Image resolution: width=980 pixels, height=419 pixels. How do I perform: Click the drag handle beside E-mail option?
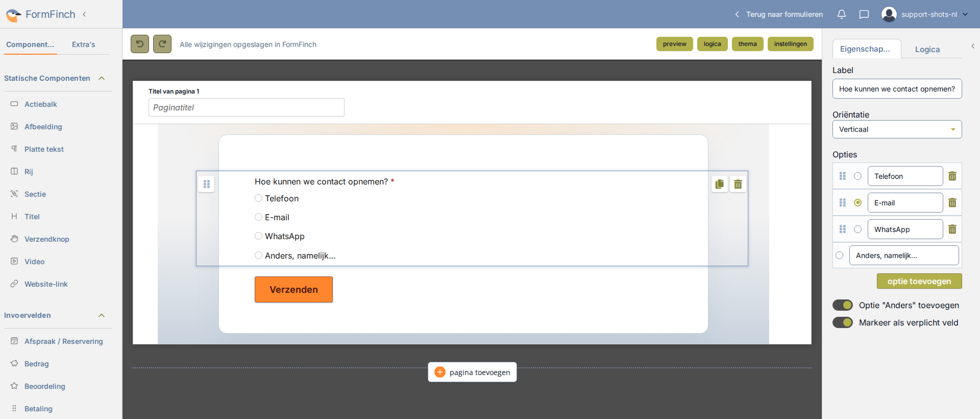click(843, 203)
